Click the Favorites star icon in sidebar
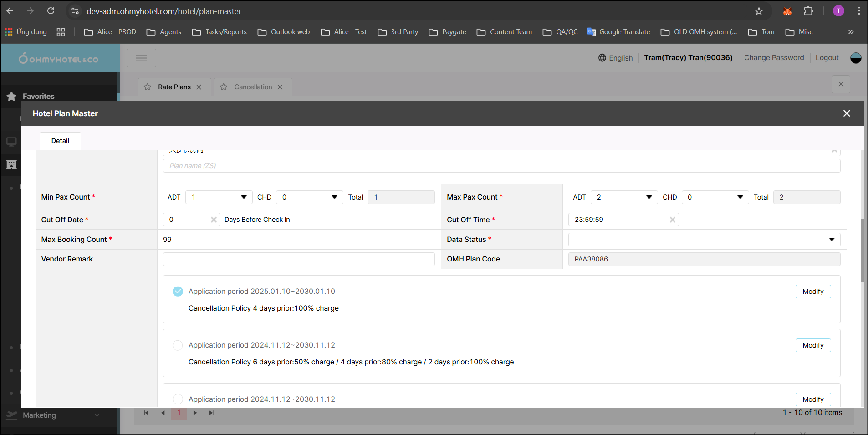Screen dimensions: 868x435 click(12, 97)
